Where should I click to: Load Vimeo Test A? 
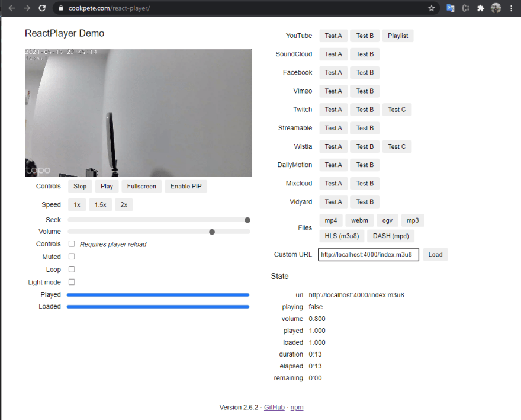333,91
